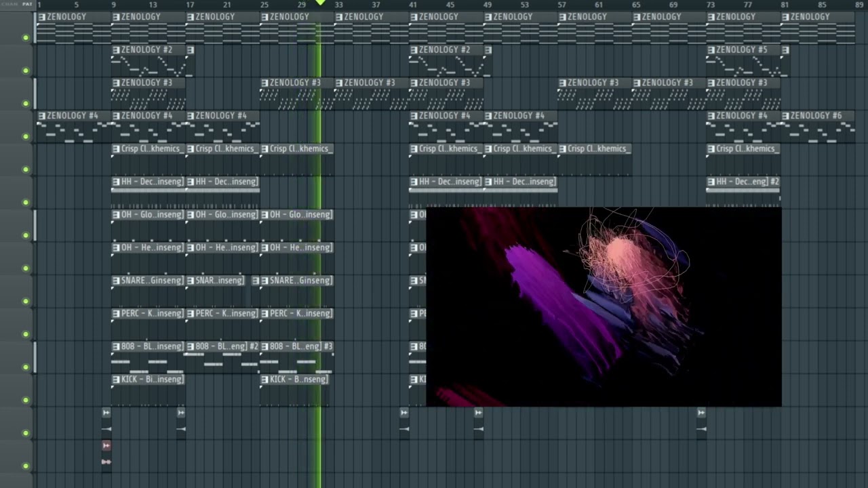Mute the ZENOLOGY #2 track
This screenshot has height=488, width=868.
[26, 70]
